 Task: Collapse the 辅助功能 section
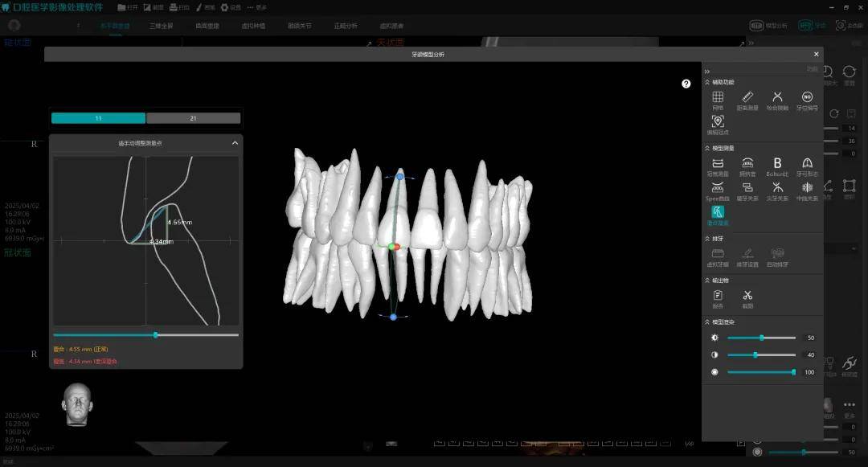point(707,82)
